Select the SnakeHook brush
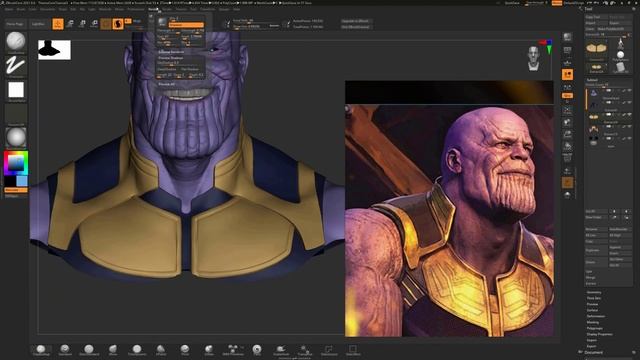 click(281, 349)
